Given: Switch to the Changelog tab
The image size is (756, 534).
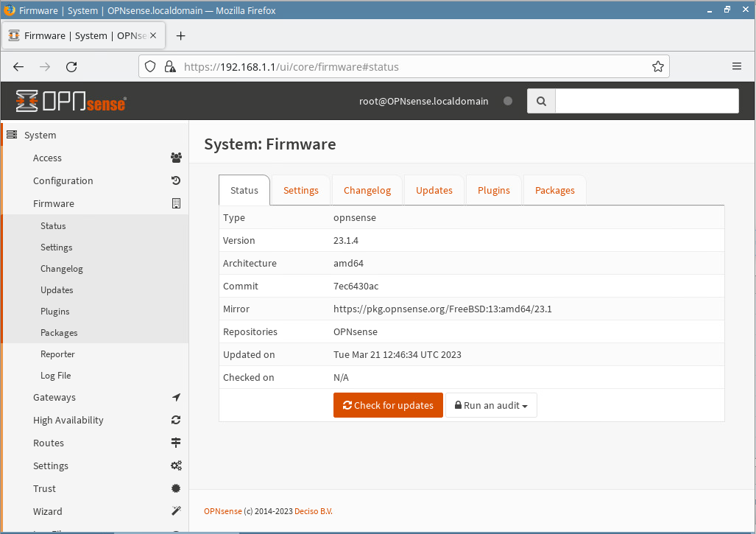Looking at the screenshot, I should coord(367,190).
